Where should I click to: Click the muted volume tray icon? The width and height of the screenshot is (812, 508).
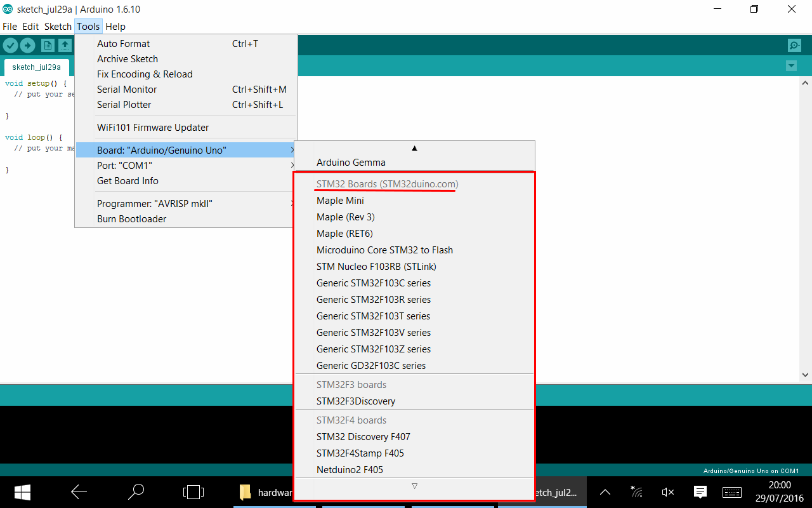point(667,492)
